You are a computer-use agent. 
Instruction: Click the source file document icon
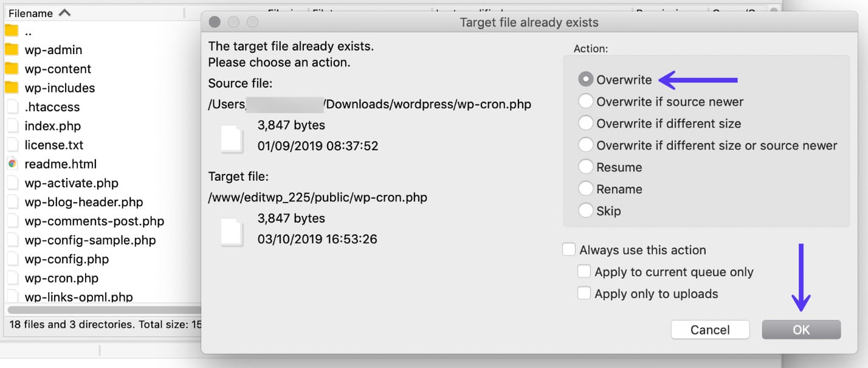(x=230, y=138)
